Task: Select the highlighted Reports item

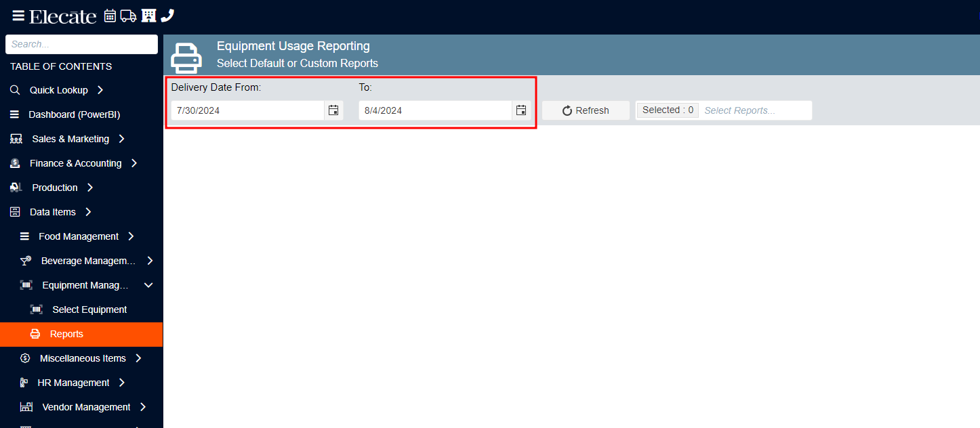Action: coord(81,334)
